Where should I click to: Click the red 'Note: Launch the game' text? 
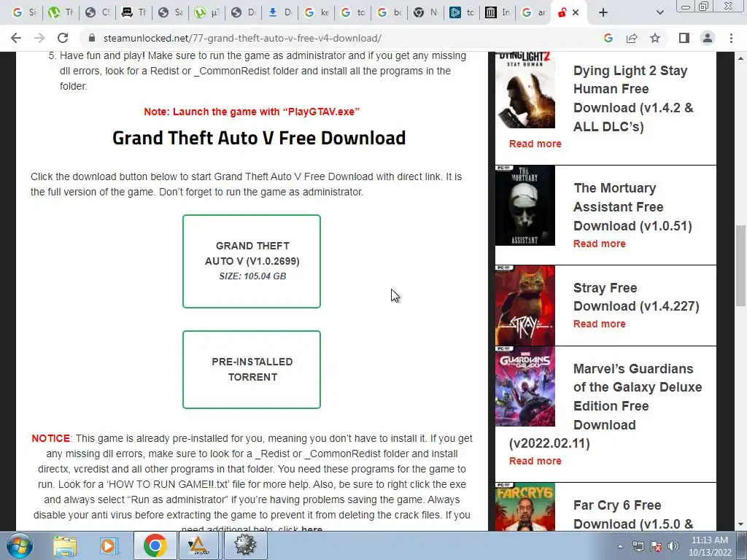252,112
